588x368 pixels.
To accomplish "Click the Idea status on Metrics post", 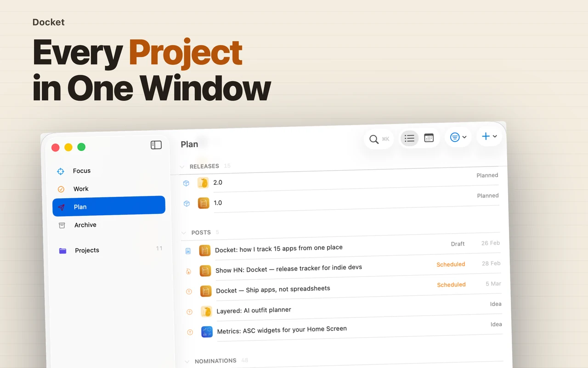I will pos(496,324).
